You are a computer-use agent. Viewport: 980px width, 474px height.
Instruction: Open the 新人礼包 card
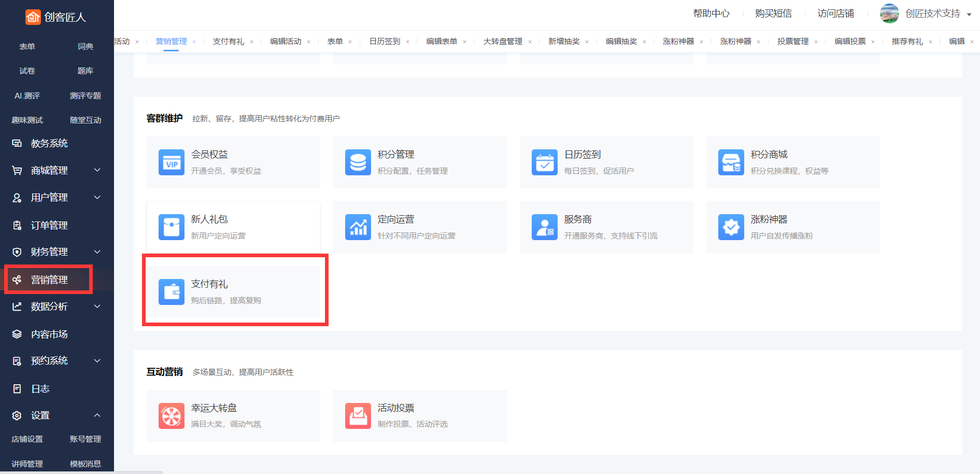click(233, 228)
